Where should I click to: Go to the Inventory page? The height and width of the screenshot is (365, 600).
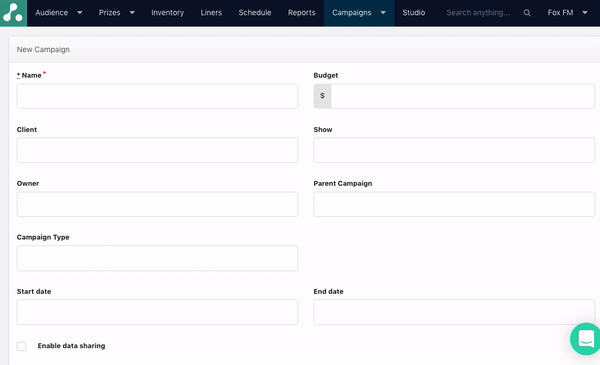coord(168,13)
